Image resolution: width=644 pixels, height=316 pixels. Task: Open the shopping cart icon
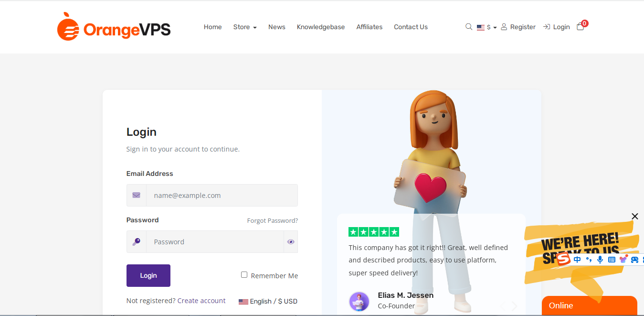581,27
